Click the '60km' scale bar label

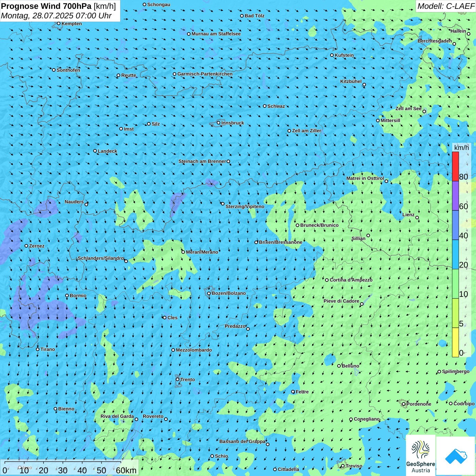tap(126, 470)
